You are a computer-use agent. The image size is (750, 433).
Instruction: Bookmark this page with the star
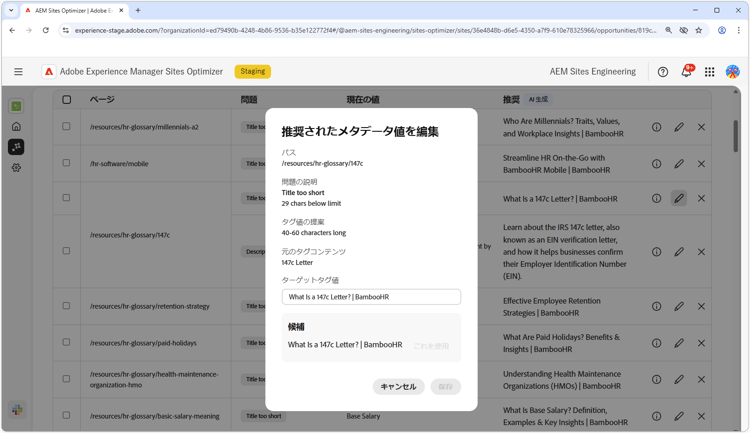699,30
